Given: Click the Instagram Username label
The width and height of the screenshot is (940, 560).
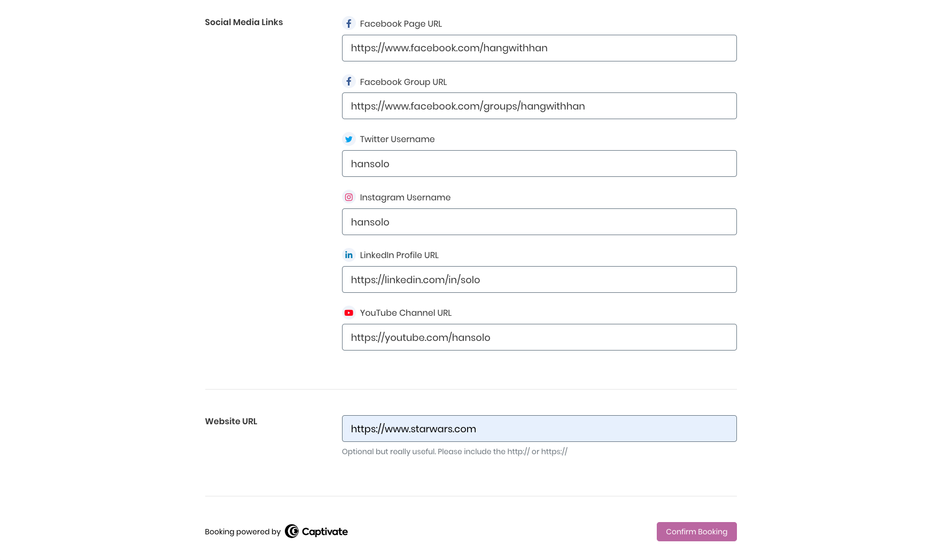Looking at the screenshot, I should [405, 198].
